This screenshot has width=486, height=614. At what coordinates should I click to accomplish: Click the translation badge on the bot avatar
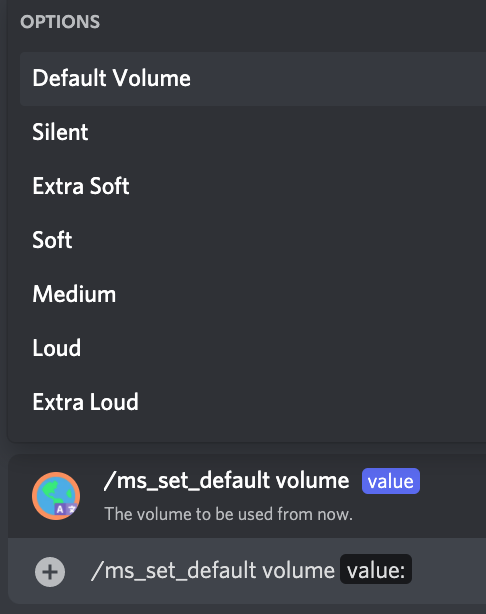click(x=66, y=509)
